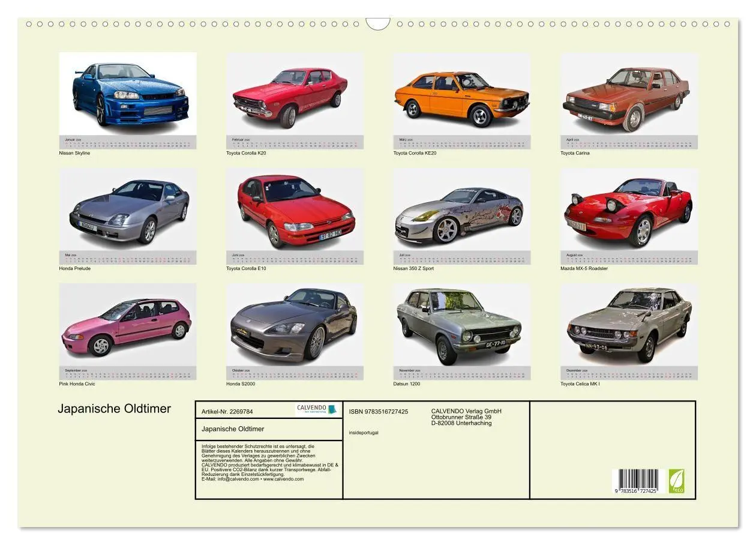Click the März calendar strip under Corolla KE20
The image size is (756, 545).
462,142
